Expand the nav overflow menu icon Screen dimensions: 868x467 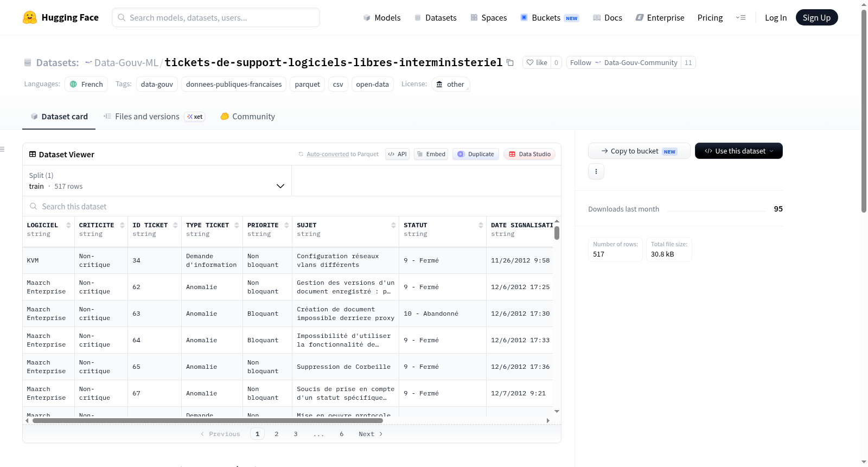pyautogui.click(x=741, y=17)
